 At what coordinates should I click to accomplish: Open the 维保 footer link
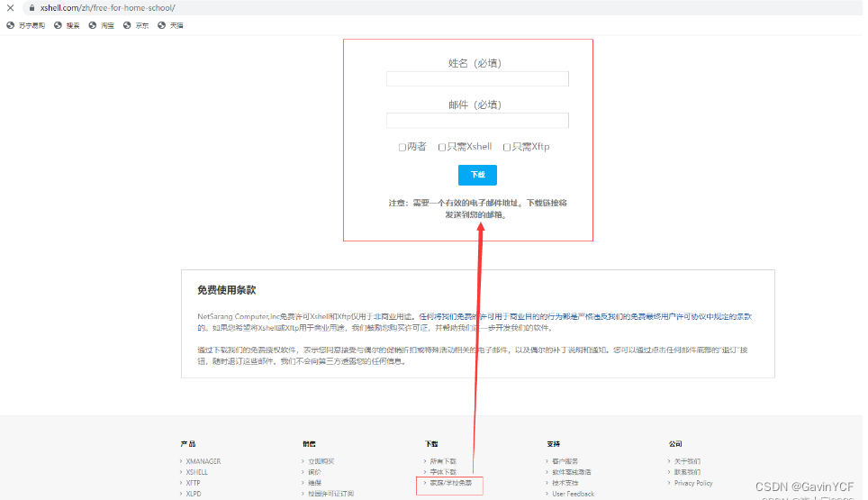coord(314,483)
